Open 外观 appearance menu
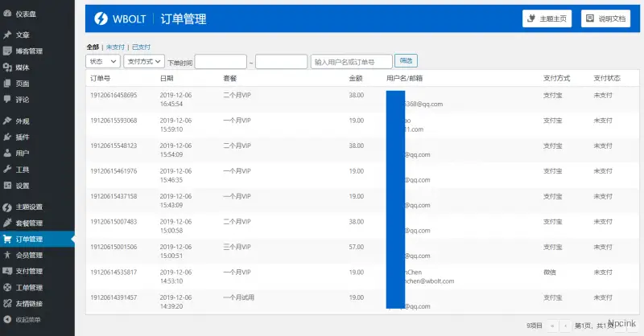Viewport: 644px width, 336px height. click(x=22, y=121)
